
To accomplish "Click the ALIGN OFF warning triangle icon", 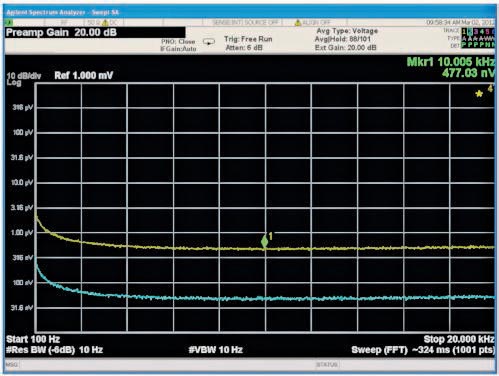I will pyautogui.click(x=298, y=23).
